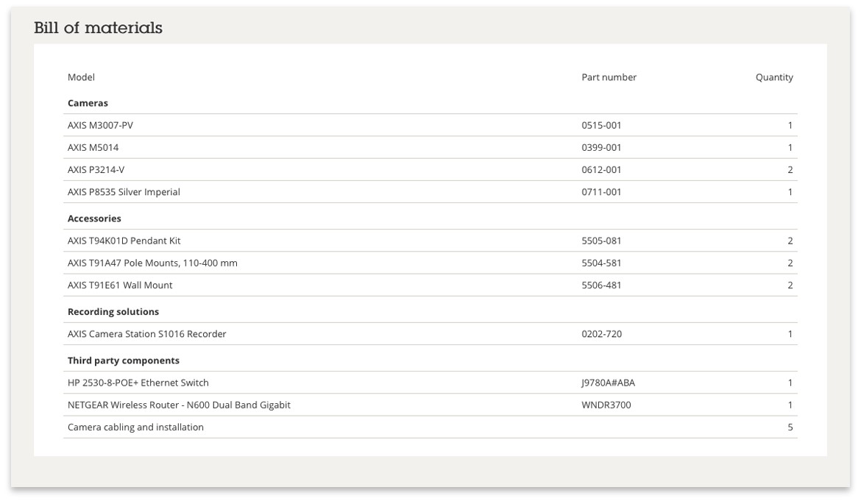Image resolution: width=861 pixels, height=504 pixels.
Task: Click part number 5504-581
Action: 601,263
